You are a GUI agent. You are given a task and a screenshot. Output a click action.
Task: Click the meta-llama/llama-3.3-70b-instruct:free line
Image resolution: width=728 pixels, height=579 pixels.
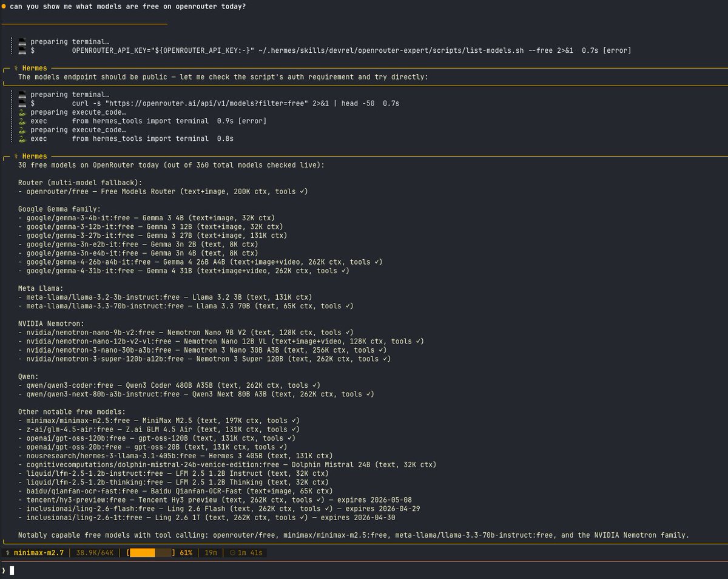pyautogui.click(x=186, y=306)
